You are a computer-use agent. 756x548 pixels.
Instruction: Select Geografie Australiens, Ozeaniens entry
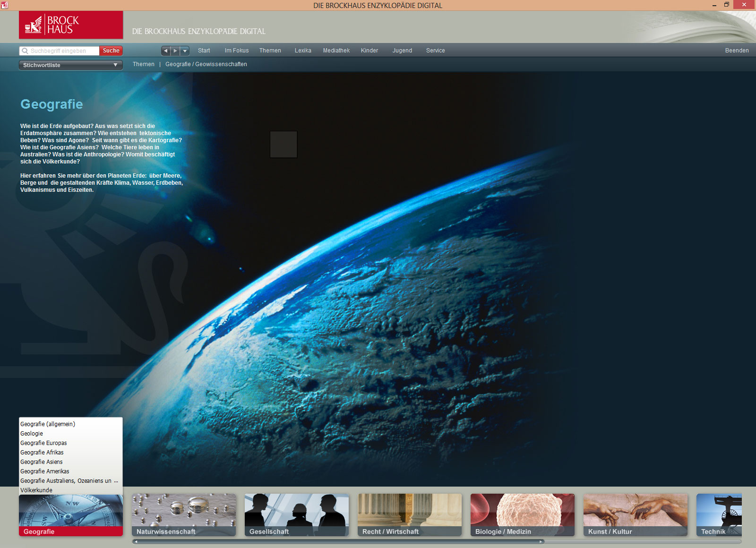pyautogui.click(x=70, y=481)
